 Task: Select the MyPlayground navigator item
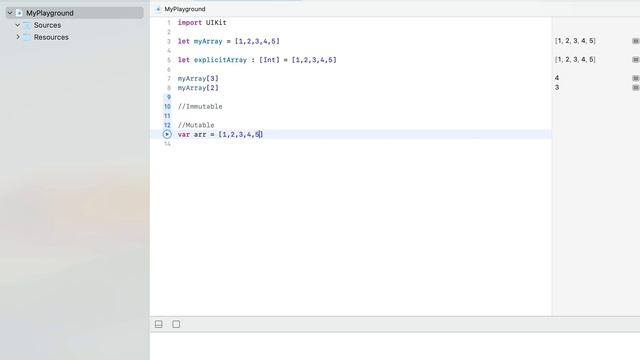click(75, 13)
